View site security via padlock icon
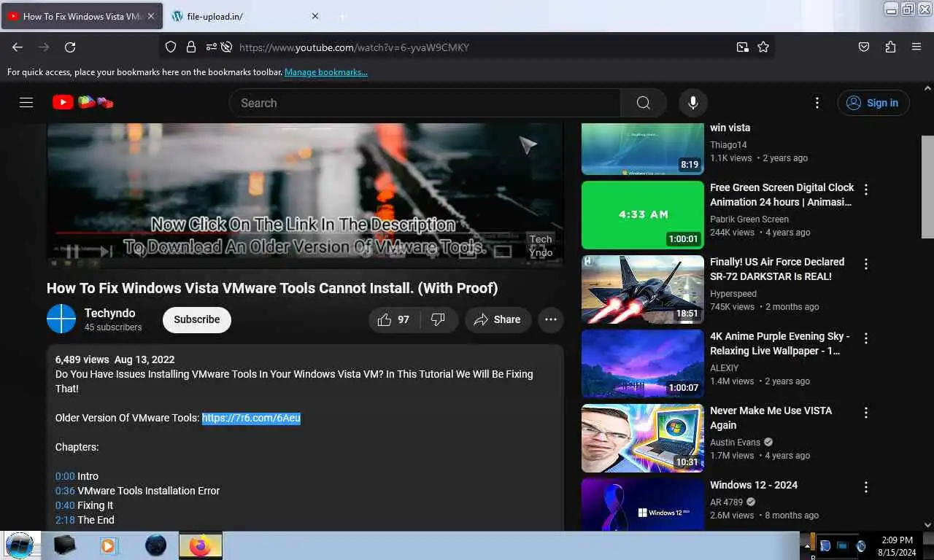Screen dimensions: 934x560 (x=191, y=47)
